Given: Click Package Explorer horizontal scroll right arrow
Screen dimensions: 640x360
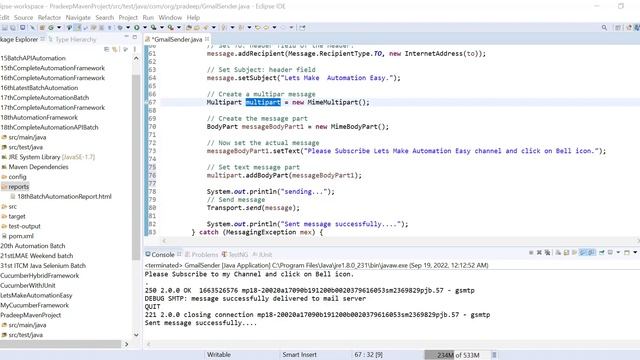Looking at the screenshot, I should tap(127, 344).
